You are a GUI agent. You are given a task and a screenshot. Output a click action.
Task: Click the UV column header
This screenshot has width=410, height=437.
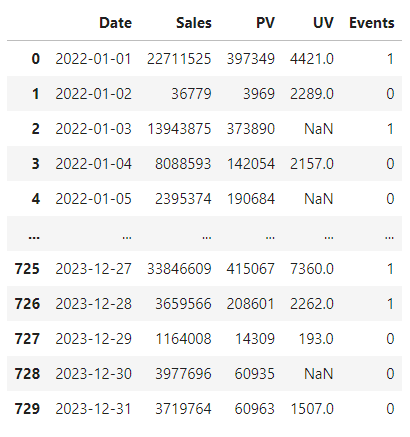323,23
